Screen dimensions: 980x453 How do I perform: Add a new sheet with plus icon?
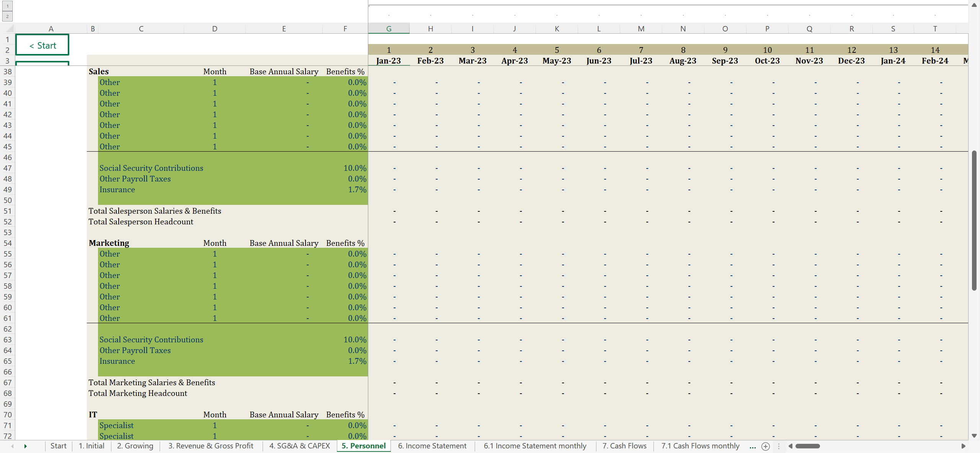pyautogui.click(x=765, y=446)
